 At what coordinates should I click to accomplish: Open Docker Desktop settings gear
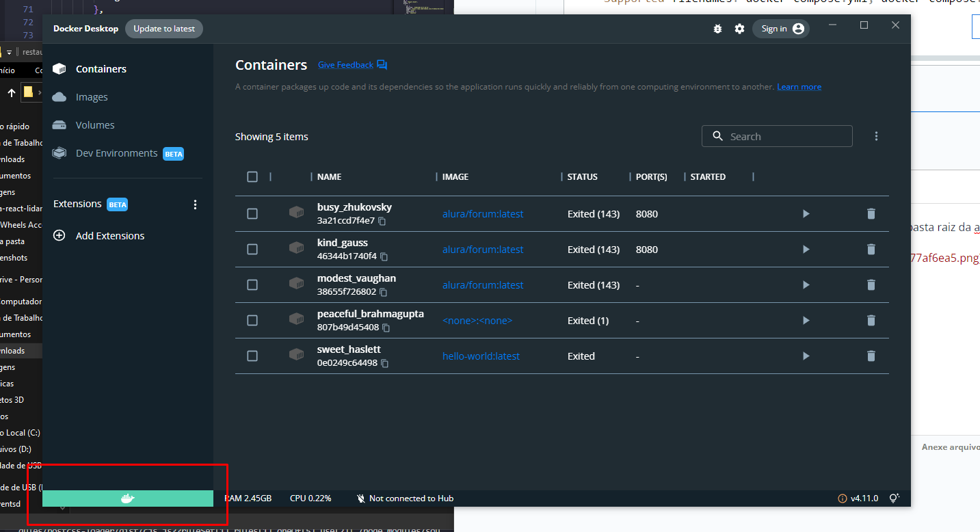coord(739,29)
